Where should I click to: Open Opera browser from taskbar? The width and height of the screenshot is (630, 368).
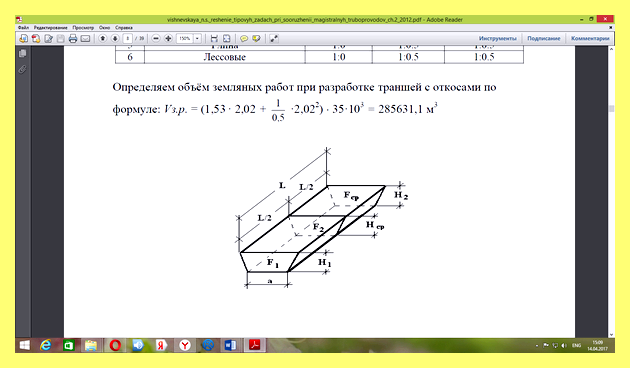pos(115,345)
